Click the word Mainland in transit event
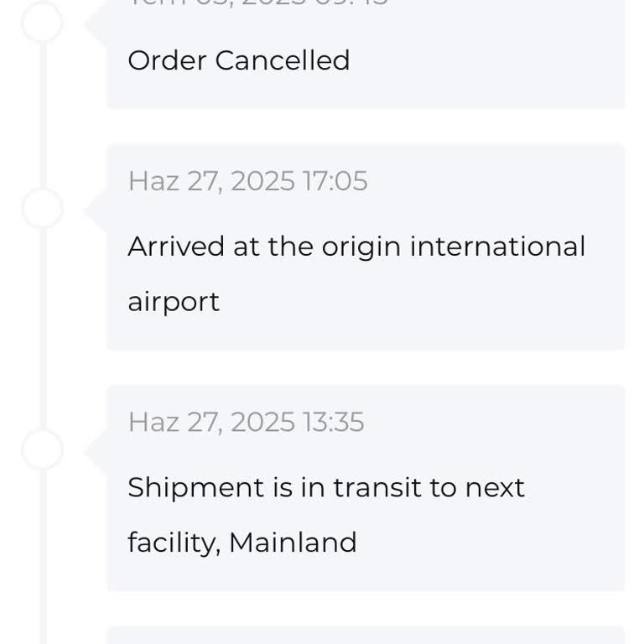Screen dimensions: 644x644 click(x=293, y=543)
